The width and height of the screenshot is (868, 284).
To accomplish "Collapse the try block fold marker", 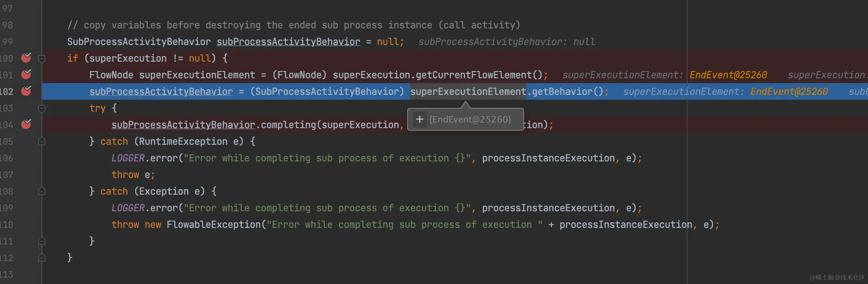I will pos(42,108).
